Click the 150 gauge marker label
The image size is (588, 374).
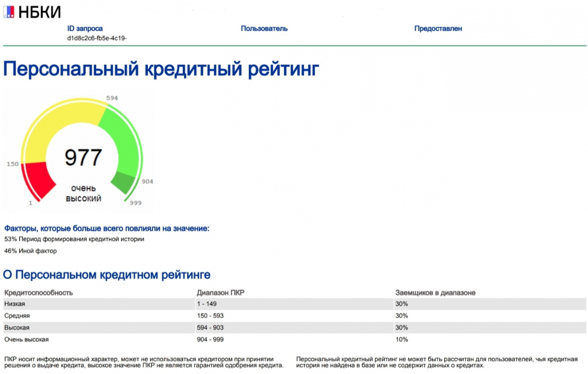[12, 164]
